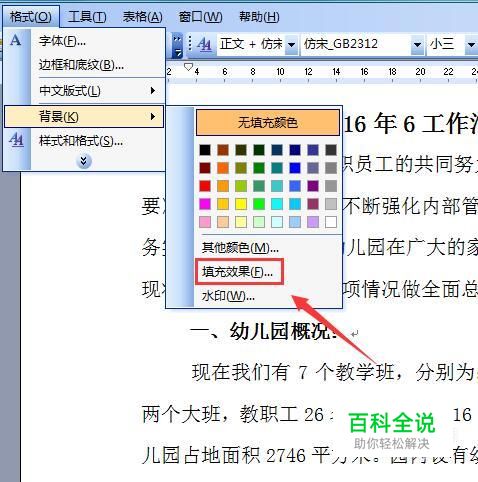Screen dimensions: 478x482
Task: Open the style dropdown showing 正文 + 仿宋
Action: [291, 44]
